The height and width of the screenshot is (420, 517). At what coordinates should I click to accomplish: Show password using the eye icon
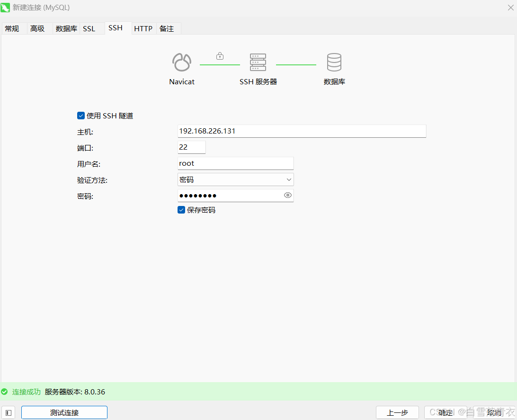point(287,195)
